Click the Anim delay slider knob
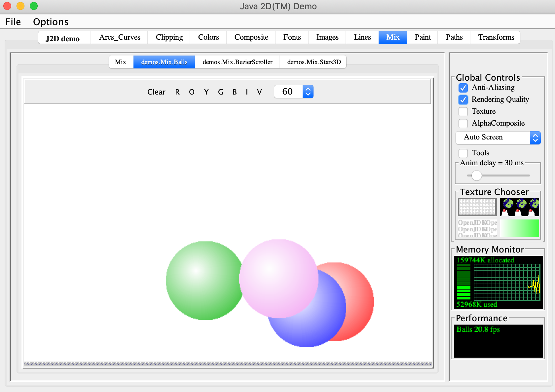Image resolution: width=555 pixels, height=392 pixels. pyautogui.click(x=476, y=176)
